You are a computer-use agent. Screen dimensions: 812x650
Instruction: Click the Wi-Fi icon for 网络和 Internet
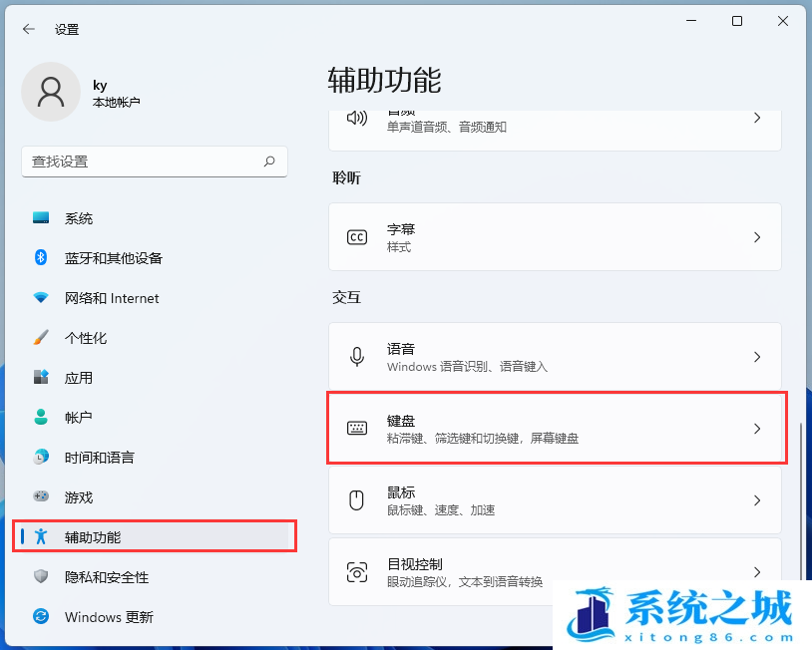41,297
